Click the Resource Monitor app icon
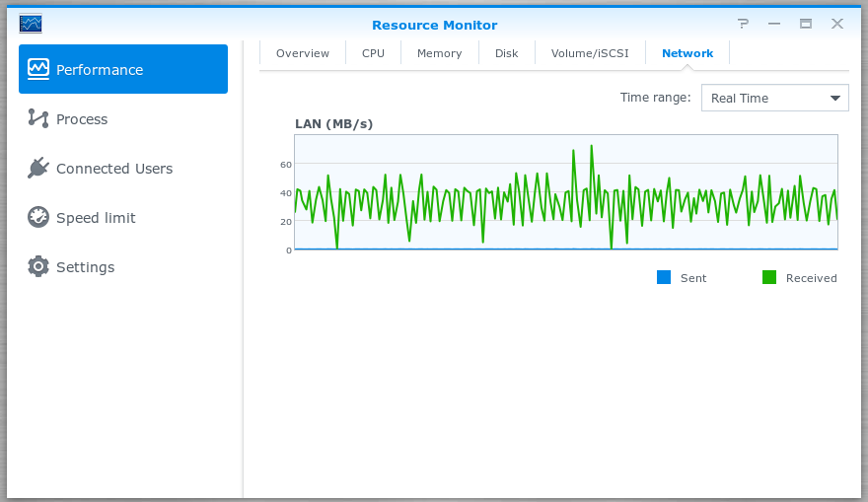This screenshot has width=868, height=502. [x=31, y=24]
